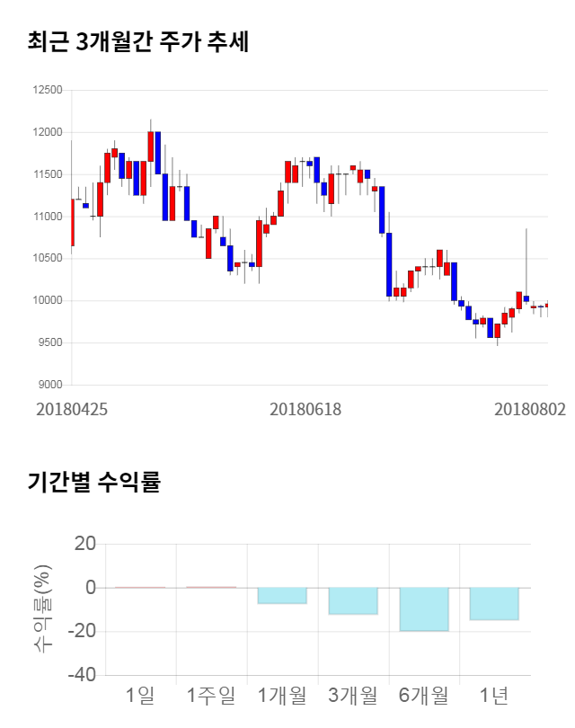Click the 1주일 x-axis label
This screenshot has width=575, height=728.
coord(211,695)
